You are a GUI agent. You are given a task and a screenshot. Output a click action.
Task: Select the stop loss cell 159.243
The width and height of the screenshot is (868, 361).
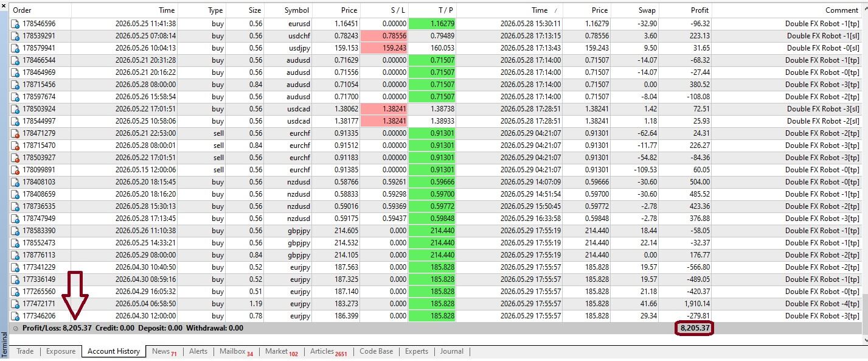pyautogui.click(x=384, y=48)
